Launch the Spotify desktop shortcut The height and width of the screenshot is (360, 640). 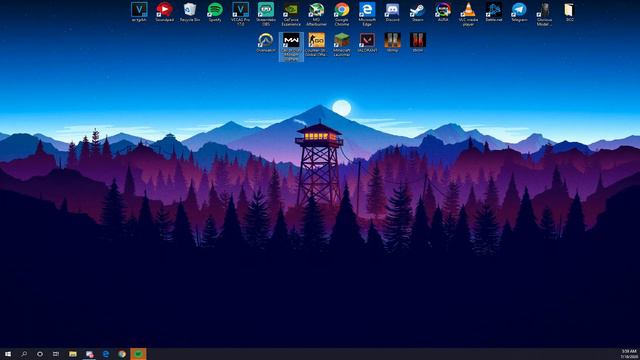pos(215,12)
